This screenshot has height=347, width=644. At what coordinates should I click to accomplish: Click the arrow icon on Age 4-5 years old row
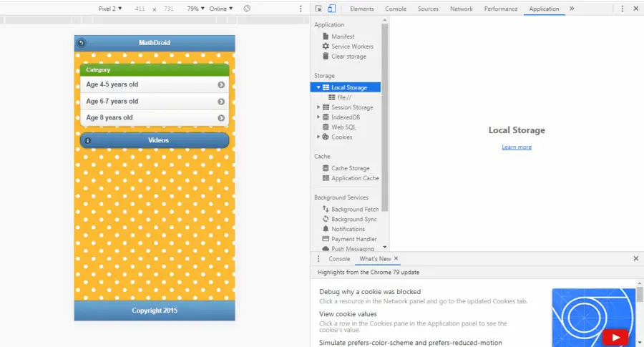coord(221,84)
